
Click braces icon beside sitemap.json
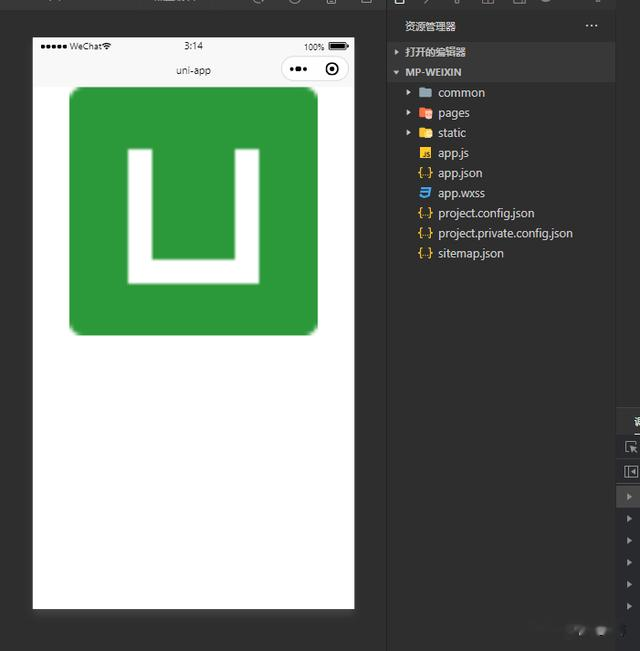pos(425,253)
